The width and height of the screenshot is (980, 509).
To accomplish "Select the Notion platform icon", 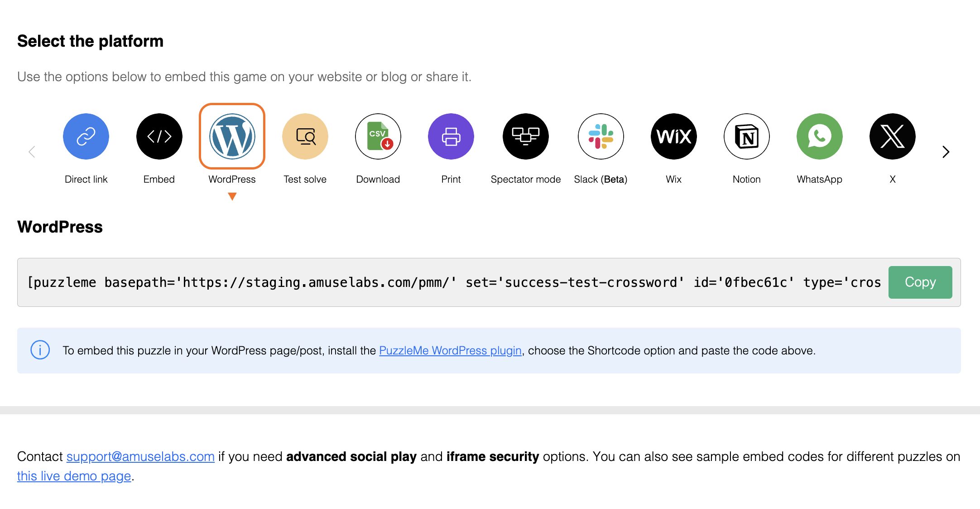I will tap(747, 136).
